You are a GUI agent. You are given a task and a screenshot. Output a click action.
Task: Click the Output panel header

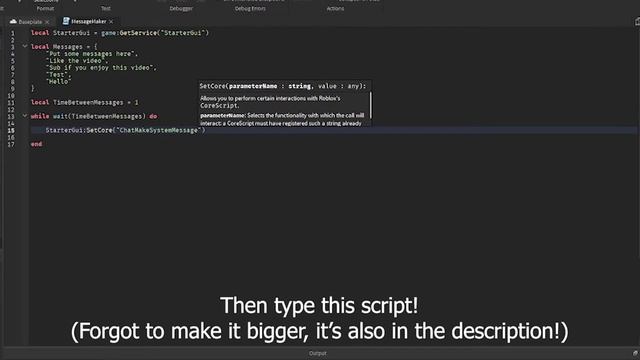318,353
